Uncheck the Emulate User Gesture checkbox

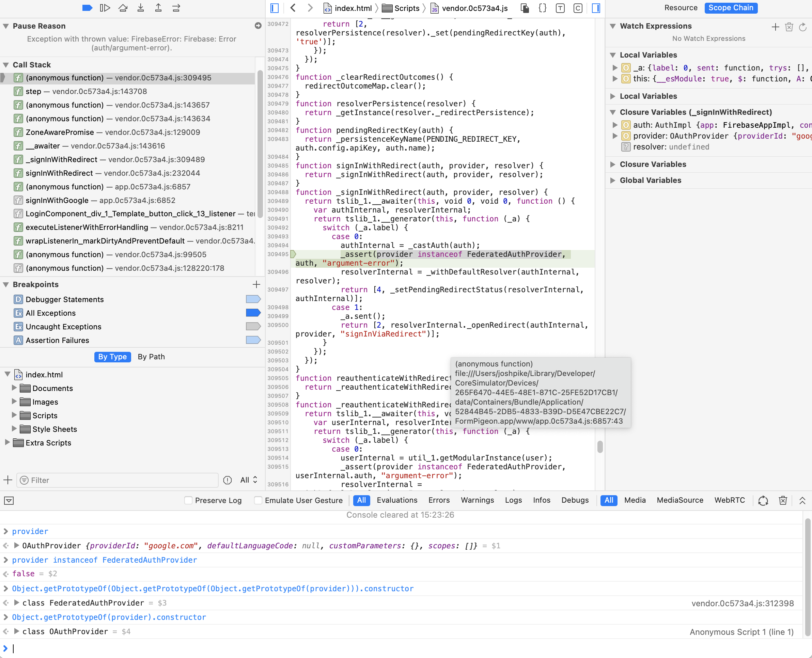pos(258,500)
